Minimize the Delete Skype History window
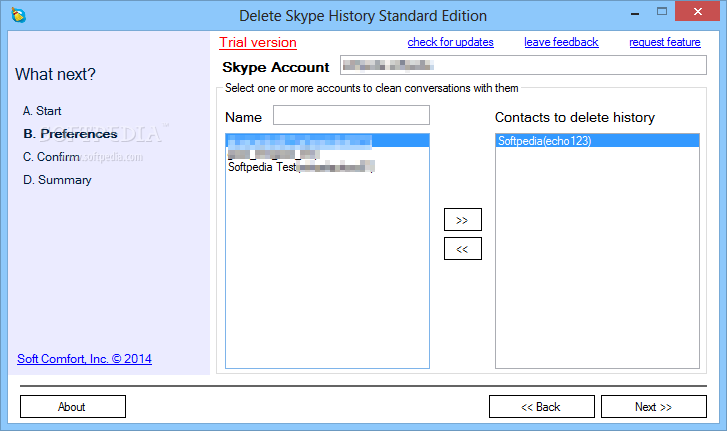The image size is (727, 431). pyautogui.click(x=635, y=12)
